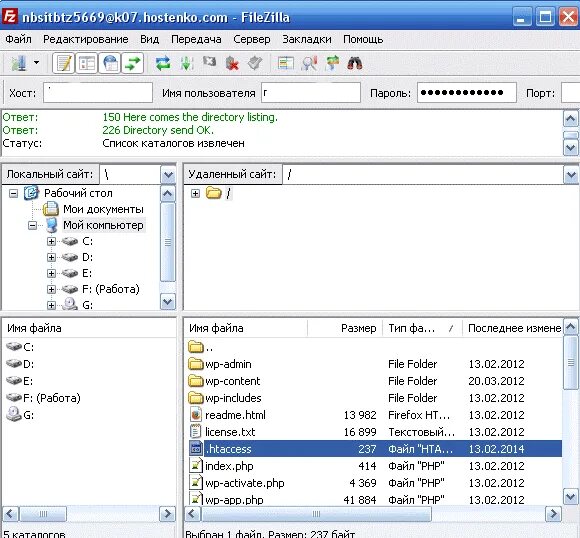
Task: Collapse the Мой компьютер tree node
Action: [x=33, y=225]
